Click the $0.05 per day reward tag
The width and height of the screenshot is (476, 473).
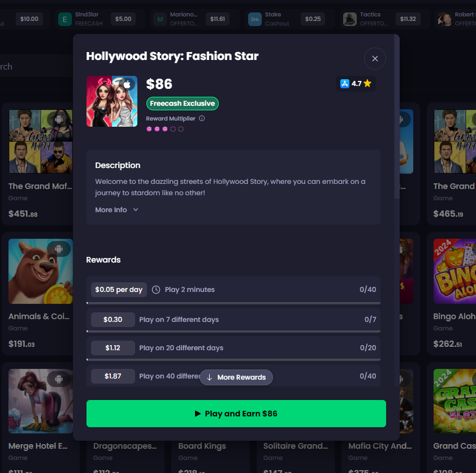[x=119, y=290]
